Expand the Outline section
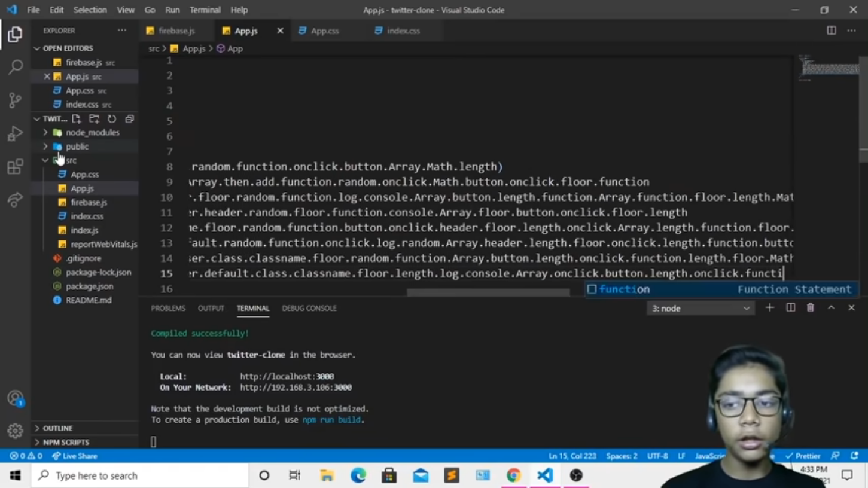 coord(86,428)
